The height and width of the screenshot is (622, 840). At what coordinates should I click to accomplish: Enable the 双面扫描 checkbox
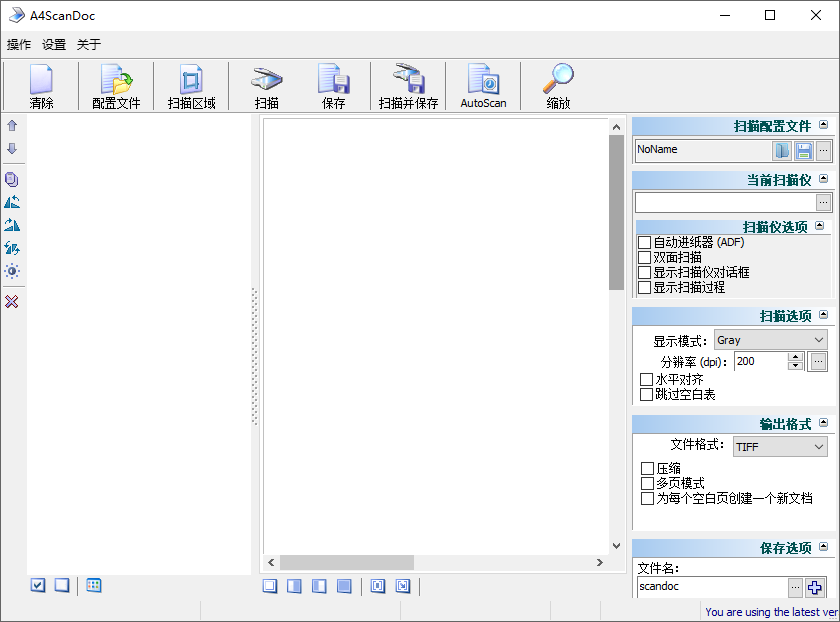click(x=645, y=256)
